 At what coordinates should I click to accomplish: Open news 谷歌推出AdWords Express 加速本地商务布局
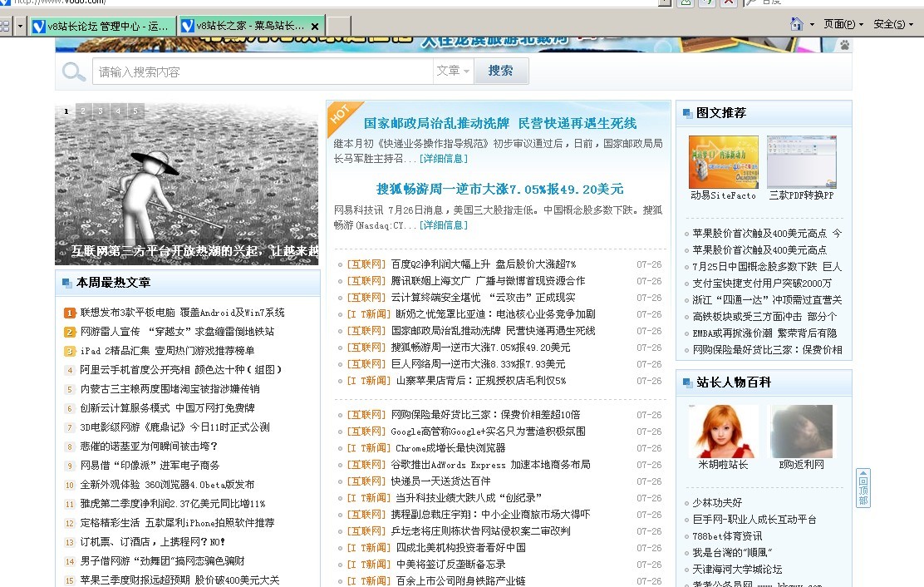tap(490, 465)
